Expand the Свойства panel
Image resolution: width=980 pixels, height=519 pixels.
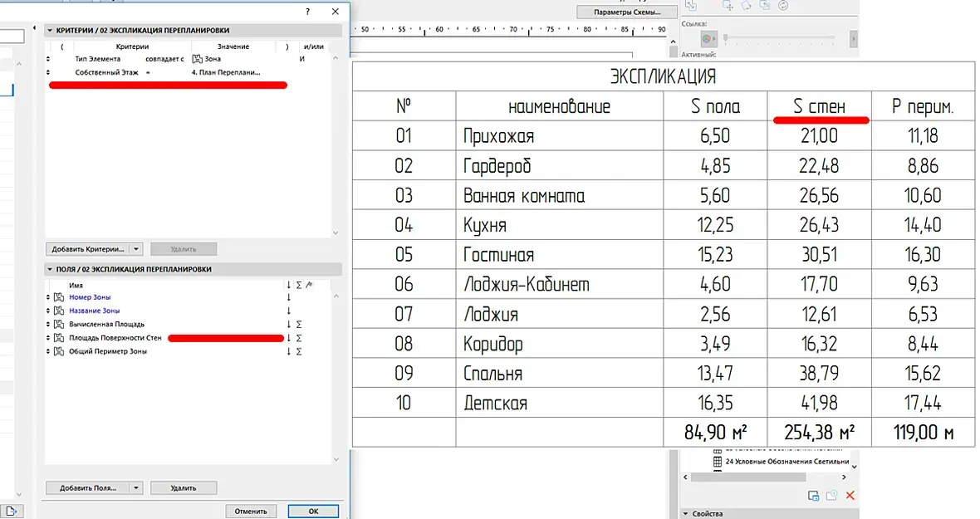686,513
